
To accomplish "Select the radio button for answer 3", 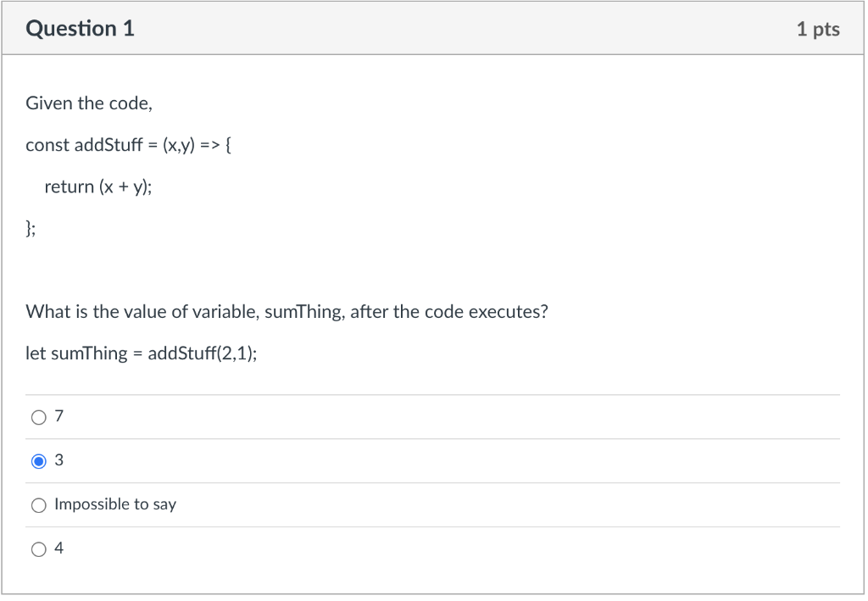I will click(39, 461).
